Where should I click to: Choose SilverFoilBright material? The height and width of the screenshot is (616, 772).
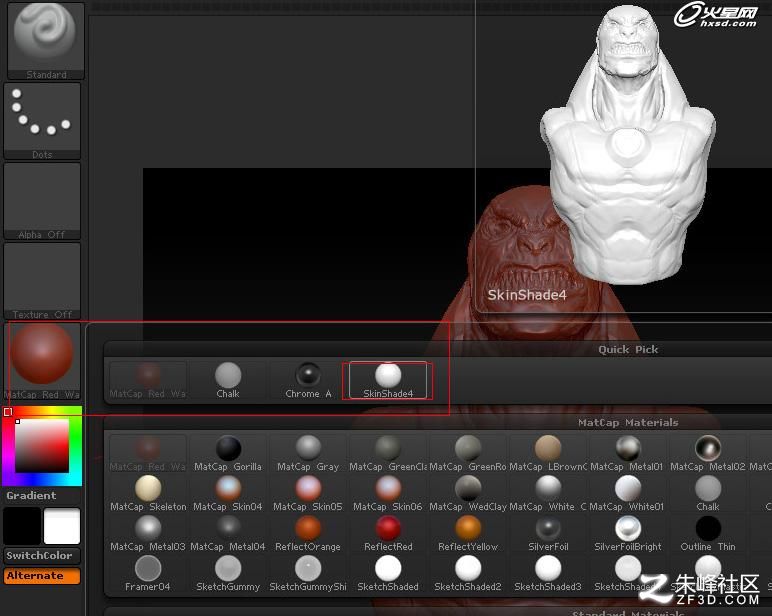pos(628,533)
